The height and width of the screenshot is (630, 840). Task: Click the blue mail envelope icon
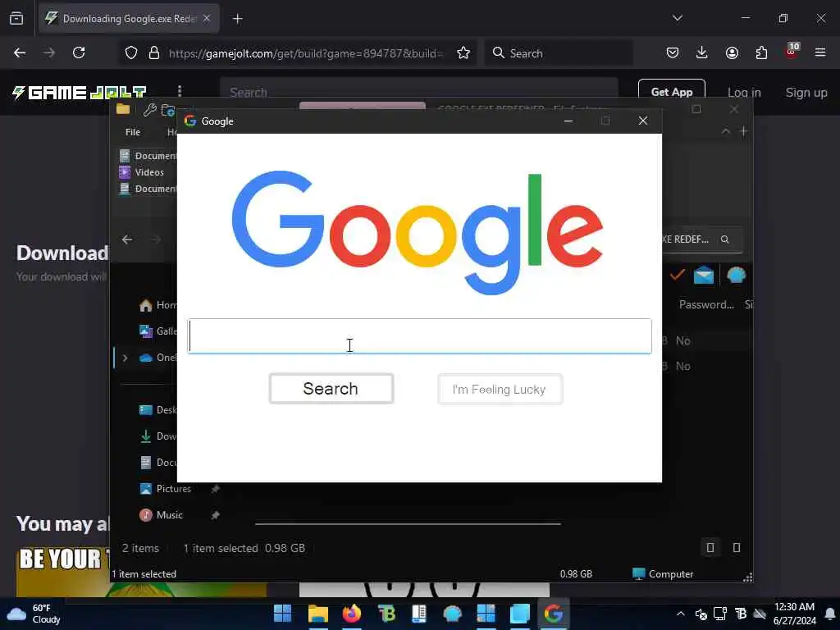click(x=703, y=276)
